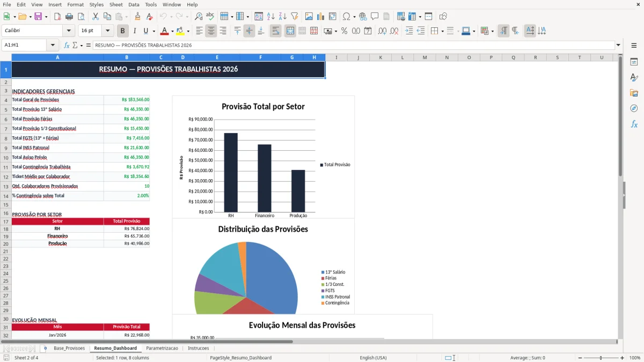Toggle Wrap Text button
Screen dimensions: 644x362
(275, 31)
